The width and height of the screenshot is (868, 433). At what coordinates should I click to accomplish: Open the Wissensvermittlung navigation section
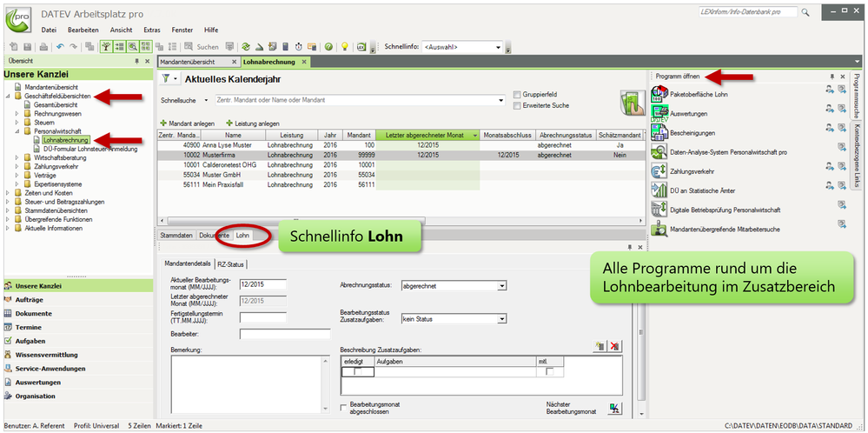(78, 355)
